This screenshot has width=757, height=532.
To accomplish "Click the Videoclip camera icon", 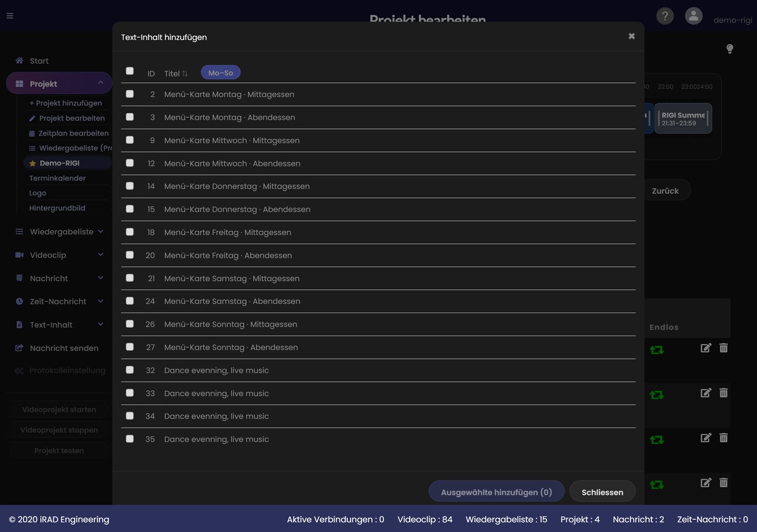I will point(19,255).
